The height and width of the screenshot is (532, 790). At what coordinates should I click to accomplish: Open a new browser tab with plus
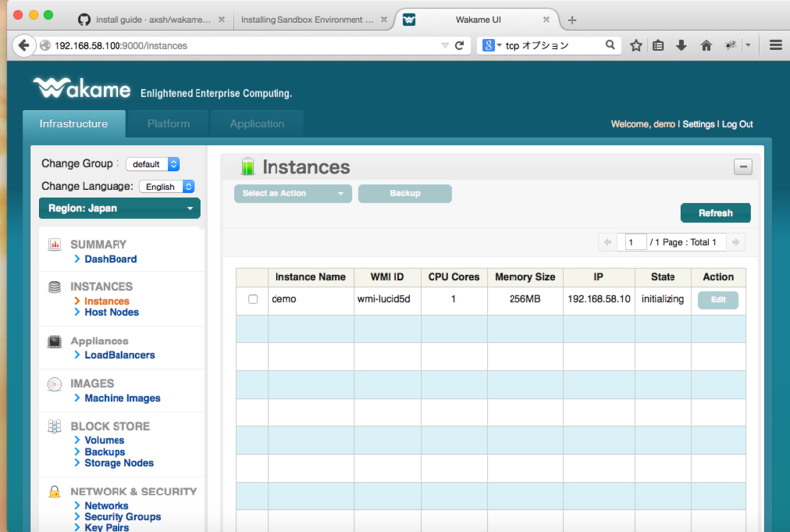pyautogui.click(x=572, y=20)
